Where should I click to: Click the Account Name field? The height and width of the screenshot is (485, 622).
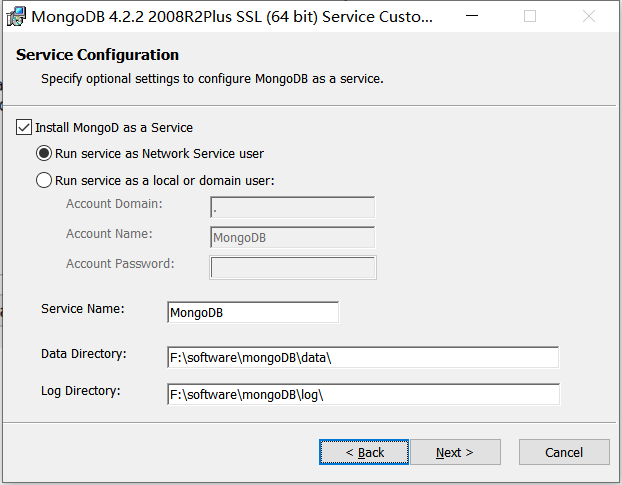click(292, 237)
